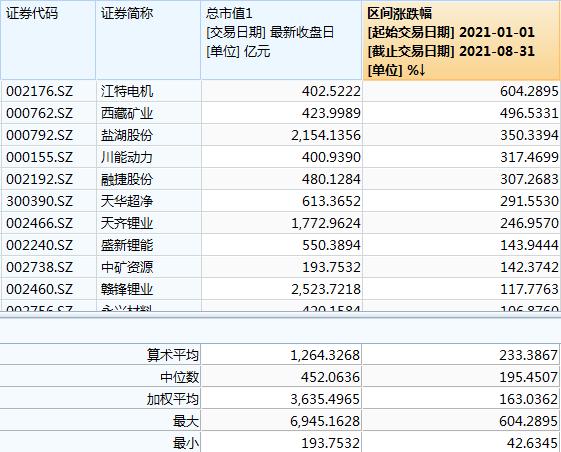561x452 pixels.
Task: Click the 最小 summary row label
Action: pyautogui.click(x=186, y=443)
